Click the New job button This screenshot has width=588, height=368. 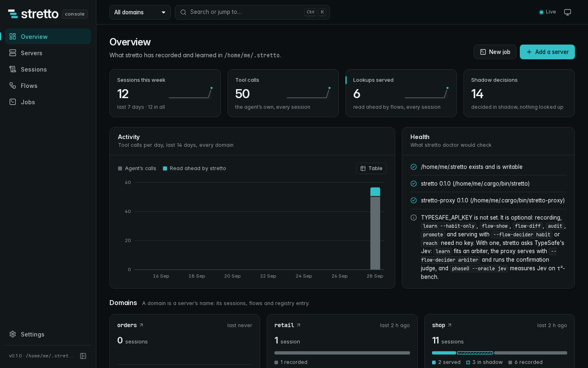[x=495, y=52]
